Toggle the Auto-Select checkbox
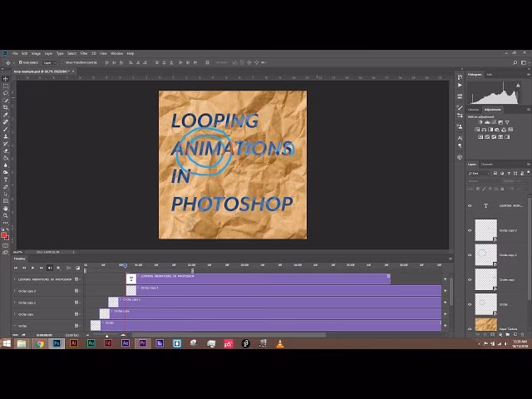The image size is (532, 399). [20, 62]
